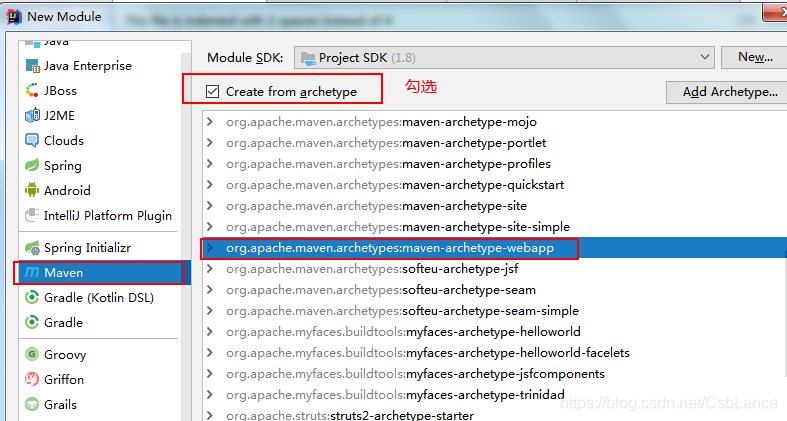Select the maven-archetype-mojo archetype
The image size is (787, 421).
tap(381, 122)
